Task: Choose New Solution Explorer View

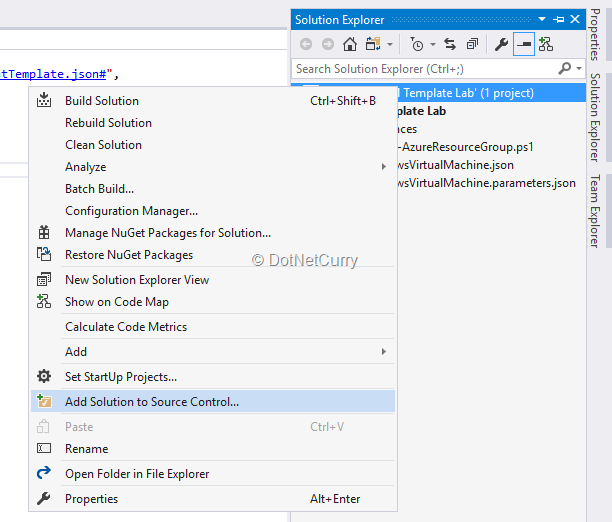Action: pos(213,280)
